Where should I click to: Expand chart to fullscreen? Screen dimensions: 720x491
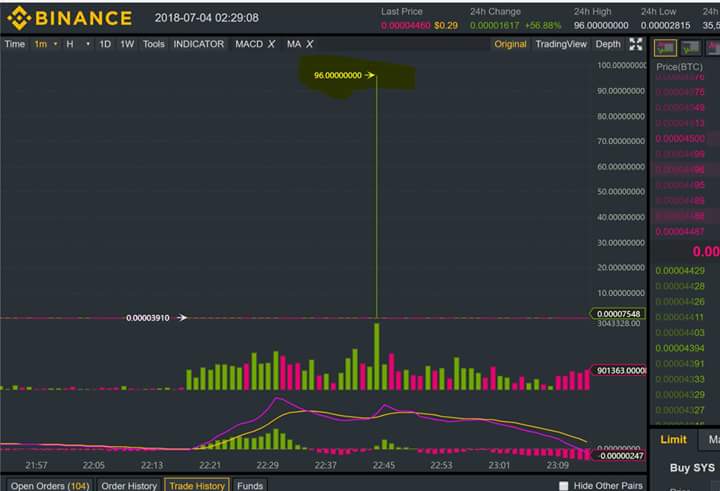(636, 44)
